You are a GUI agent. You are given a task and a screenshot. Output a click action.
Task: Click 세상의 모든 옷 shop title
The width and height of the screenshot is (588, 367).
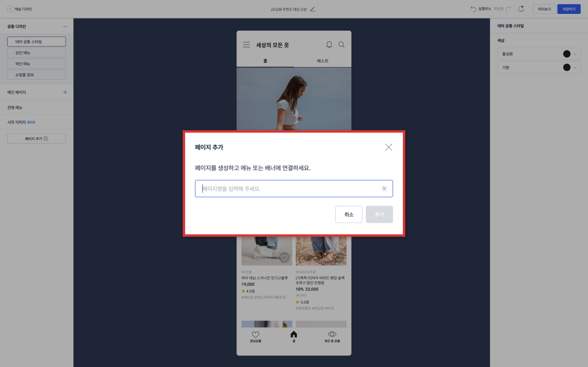(x=273, y=45)
